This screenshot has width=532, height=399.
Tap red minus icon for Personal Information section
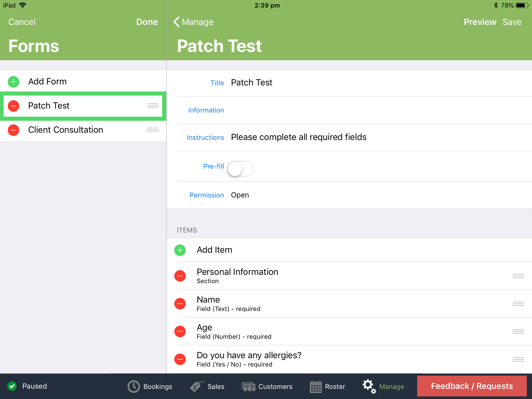pos(180,276)
